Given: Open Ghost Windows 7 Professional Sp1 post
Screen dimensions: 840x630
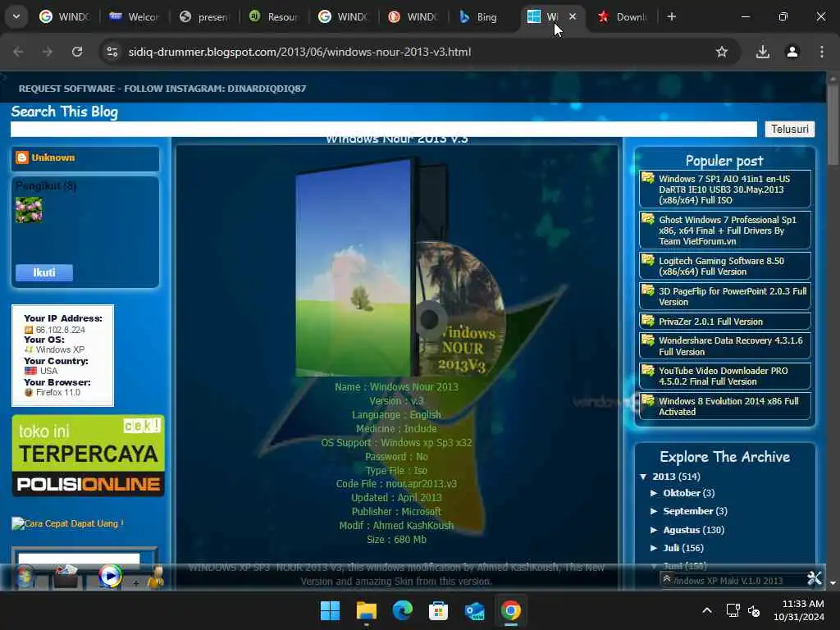Looking at the screenshot, I should click(727, 231).
